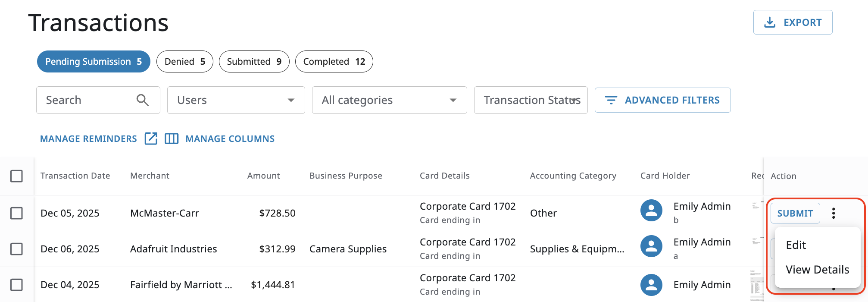
Task: Click the advanced filters icon
Action: coord(611,100)
